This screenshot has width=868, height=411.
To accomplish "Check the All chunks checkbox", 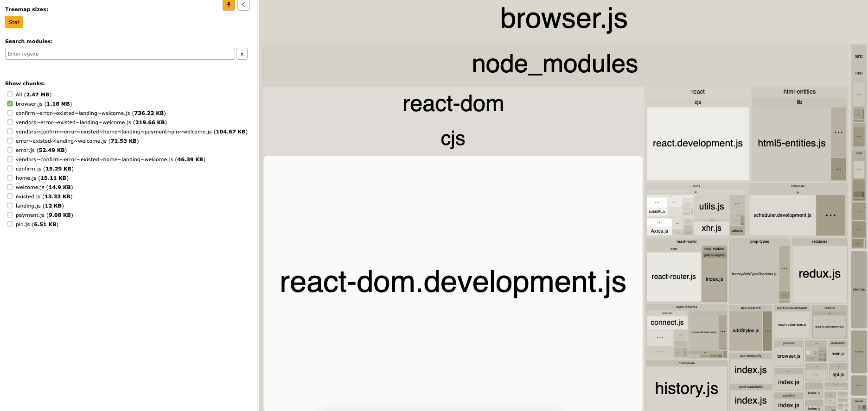I will coord(10,95).
